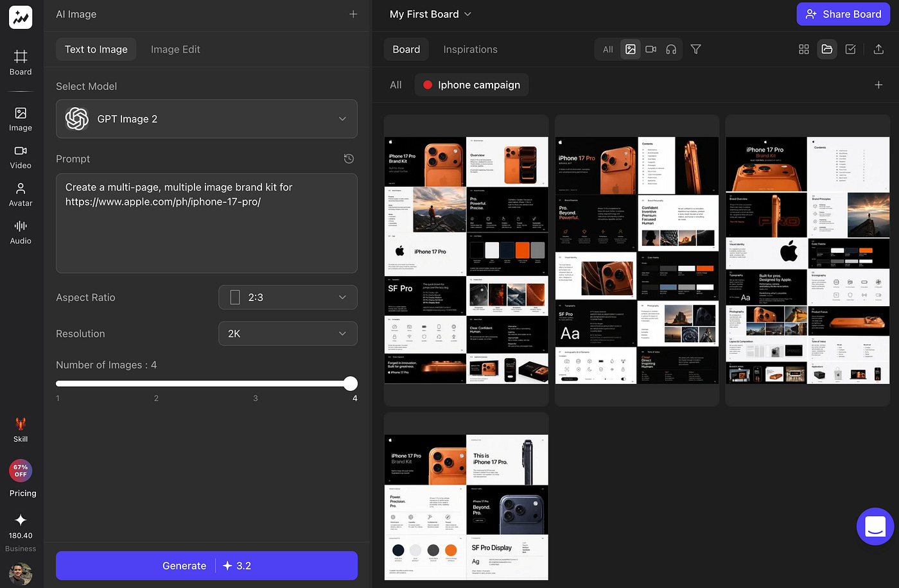Open the Board sidebar item
Screen dimensions: 899x588
pyautogui.click(x=21, y=63)
